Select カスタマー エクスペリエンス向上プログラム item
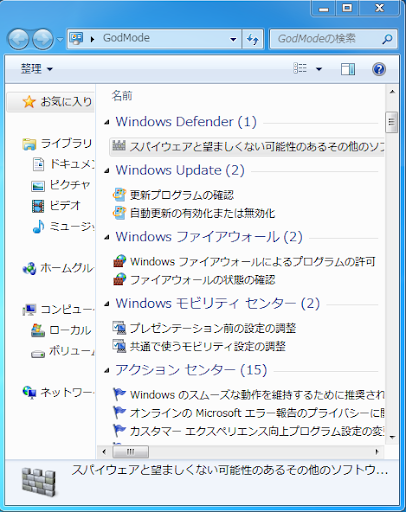Screen dimensions: 406x512 point(257,432)
